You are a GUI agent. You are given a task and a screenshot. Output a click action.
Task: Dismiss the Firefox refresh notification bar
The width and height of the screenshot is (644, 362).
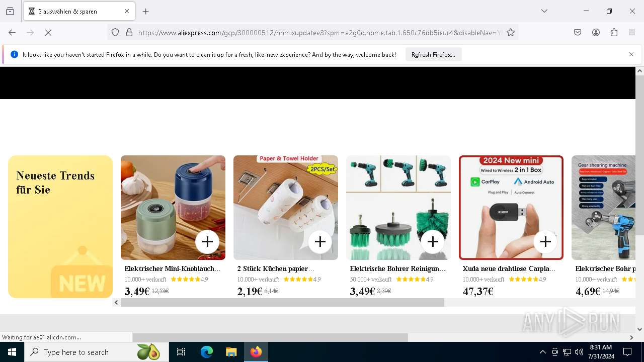tap(631, 54)
